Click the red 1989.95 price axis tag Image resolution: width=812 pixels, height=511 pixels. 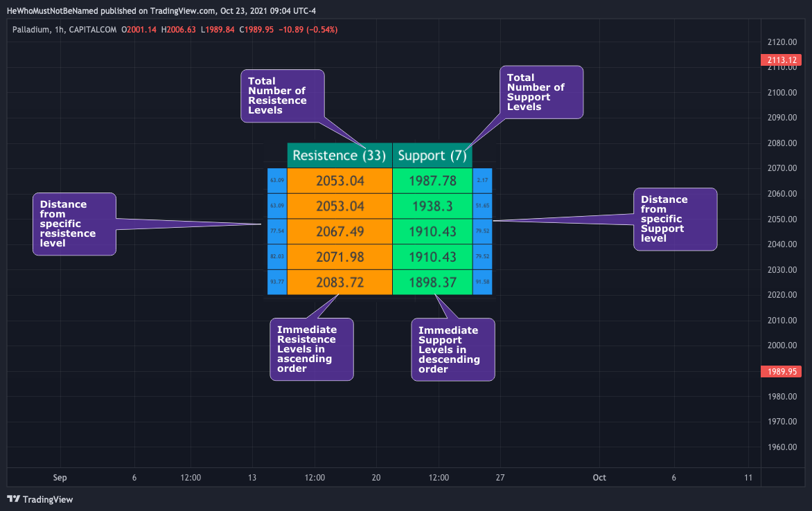[781, 372]
